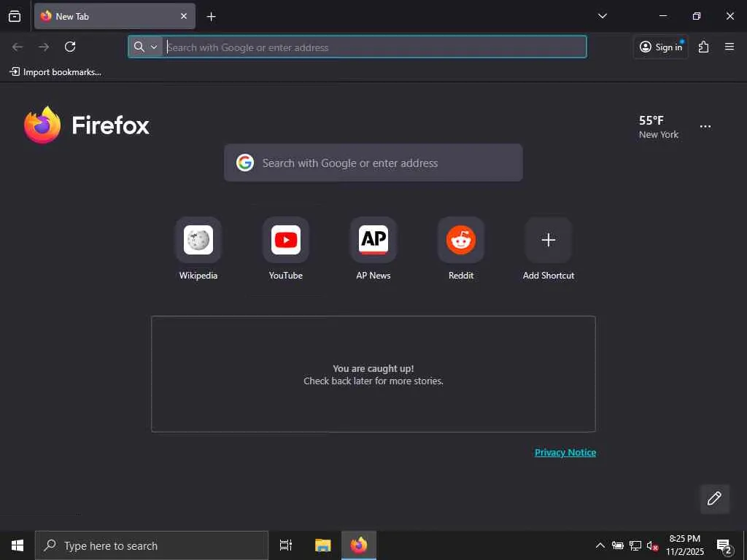Click the "You are caught up!" message
The width and height of the screenshot is (747, 560).
(x=373, y=368)
